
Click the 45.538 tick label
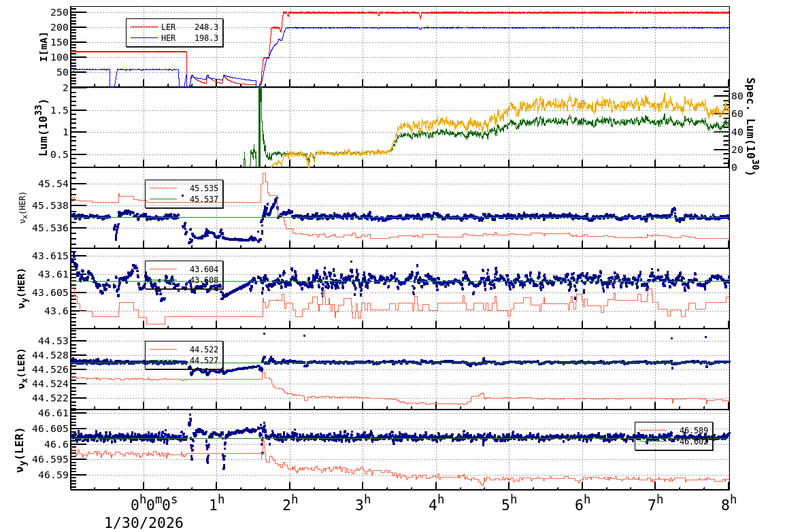pos(50,205)
